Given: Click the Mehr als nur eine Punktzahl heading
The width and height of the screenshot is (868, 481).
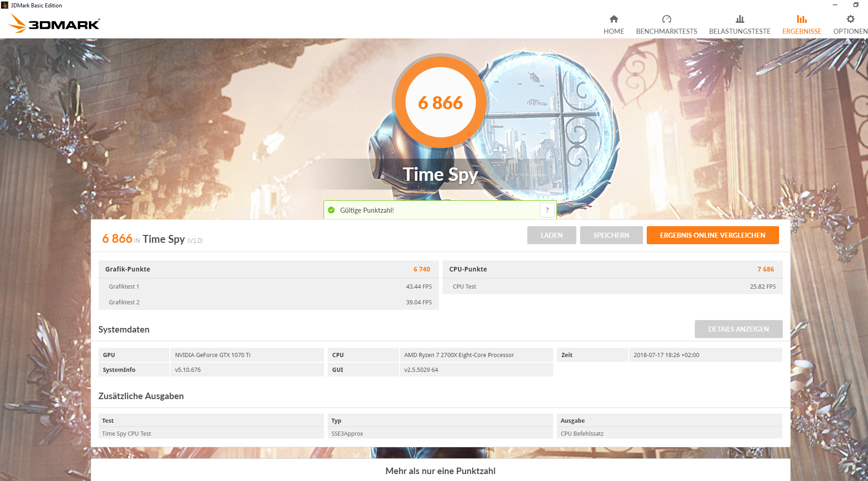Looking at the screenshot, I should 440,471.
